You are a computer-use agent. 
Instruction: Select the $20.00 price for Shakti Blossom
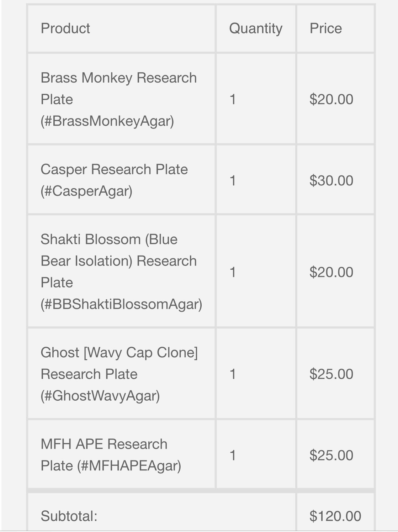coord(331,272)
